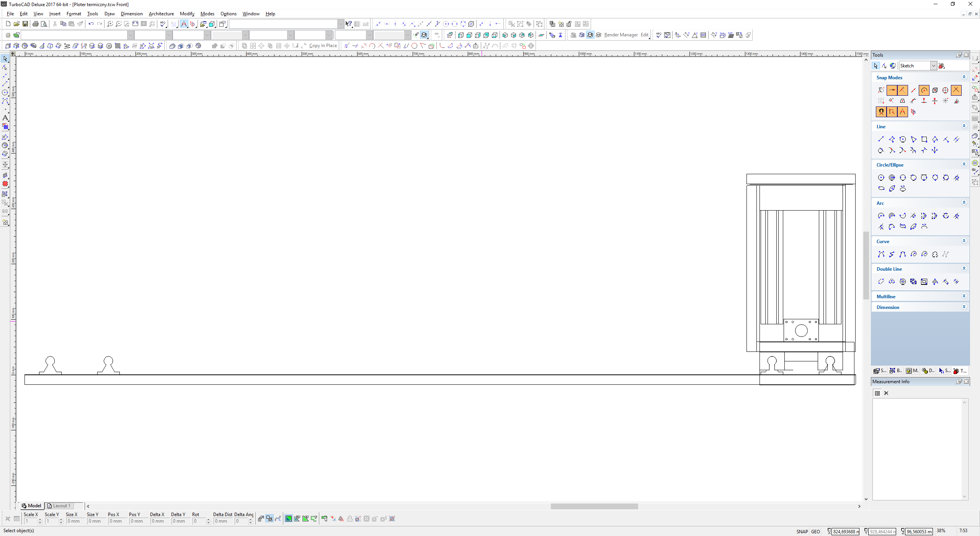980x536 pixels.
Task: Click the Copy In Place button
Action: pos(323,46)
